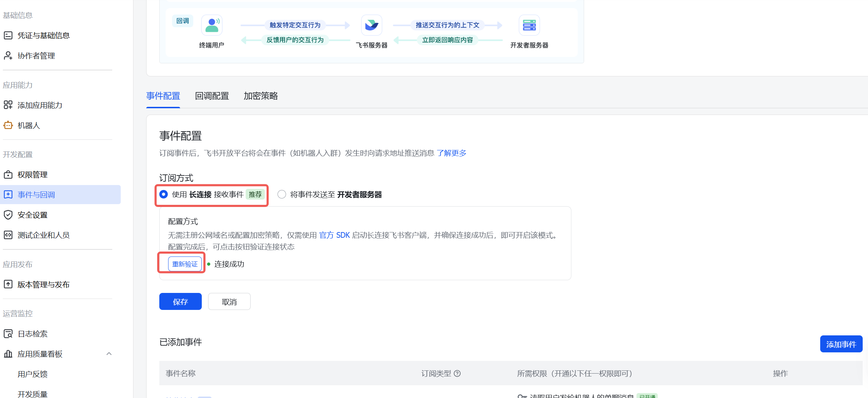The image size is (868, 398).
Task: Click the 推送交互行为的上下文 diagram label
Action: pyautogui.click(x=447, y=25)
